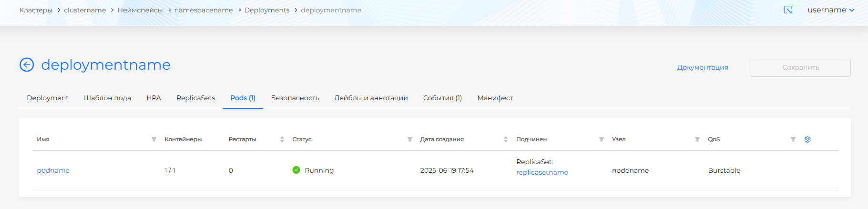The height and width of the screenshot is (209, 868).
Task: Sort pods by Дата создания
Action: pos(505,139)
